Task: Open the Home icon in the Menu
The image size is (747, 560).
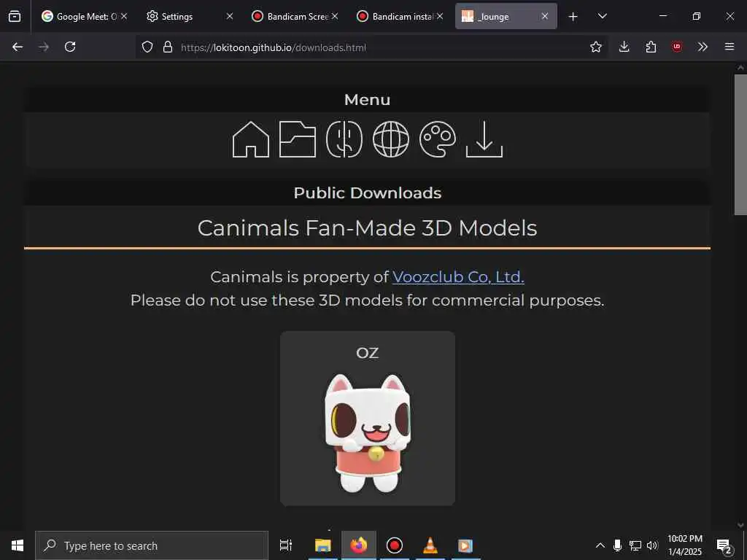Action: 251,139
